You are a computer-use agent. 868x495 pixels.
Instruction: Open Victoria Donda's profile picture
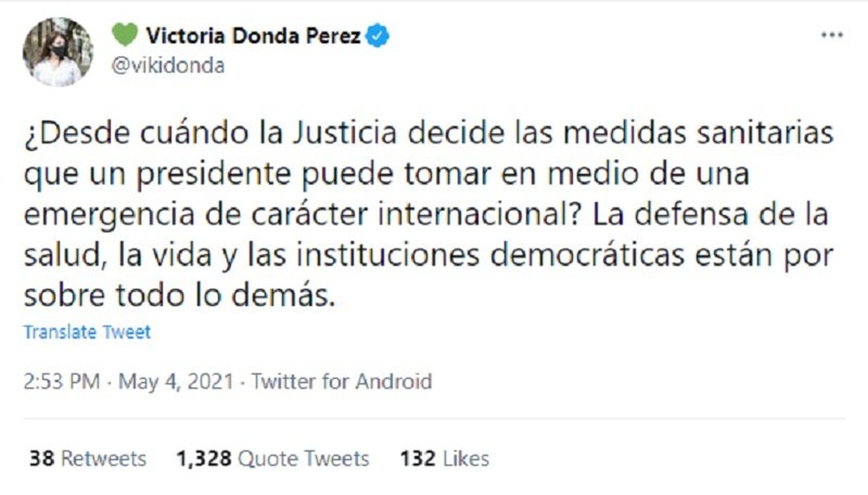[x=58, y=52]
